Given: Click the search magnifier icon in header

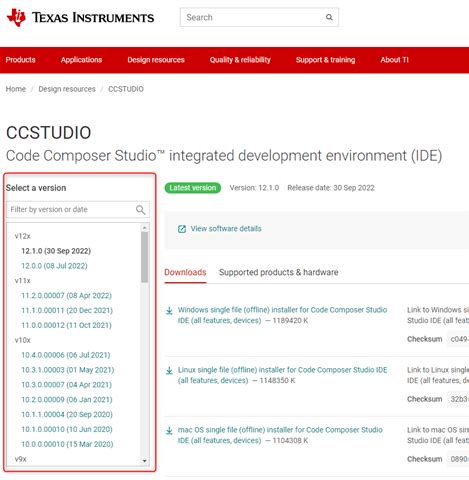Looking at the screenshot, I should point(329,17).
